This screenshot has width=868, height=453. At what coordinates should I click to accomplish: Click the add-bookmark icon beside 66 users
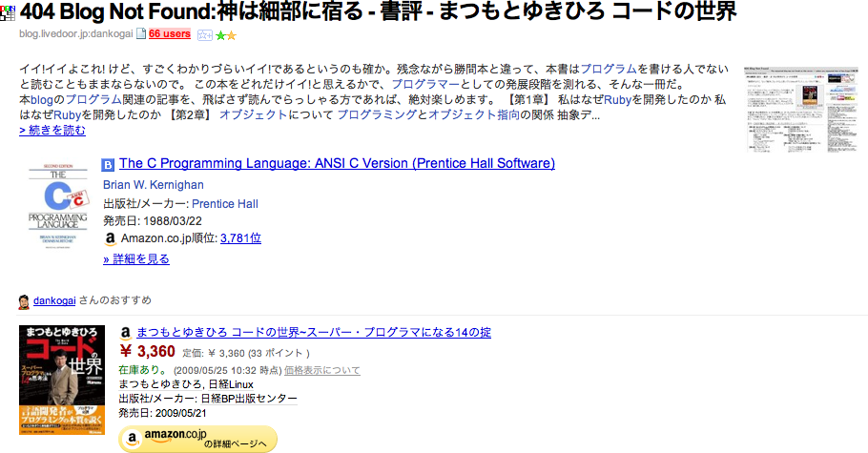[205, 35]
